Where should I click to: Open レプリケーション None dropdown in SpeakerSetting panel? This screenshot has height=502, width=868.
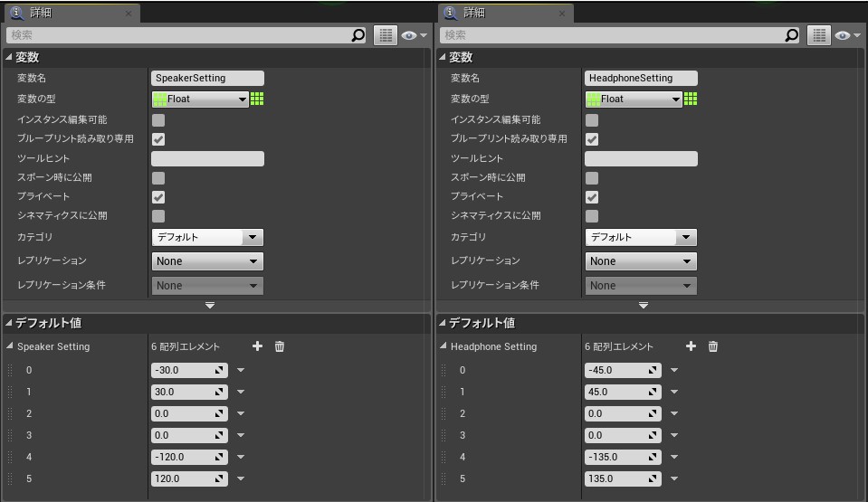pyautogui.click(x=207, y=261)
